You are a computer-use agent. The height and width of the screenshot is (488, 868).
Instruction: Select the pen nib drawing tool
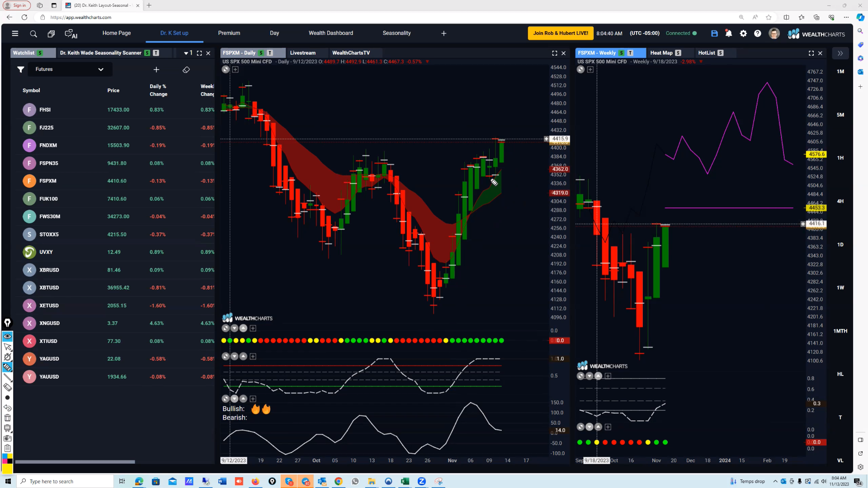click(x=7, y=323)
